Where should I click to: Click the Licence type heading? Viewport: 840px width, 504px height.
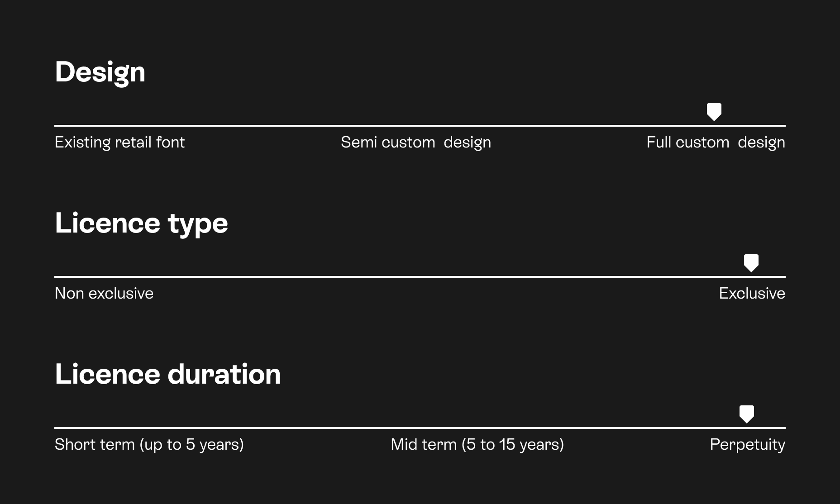141,223
